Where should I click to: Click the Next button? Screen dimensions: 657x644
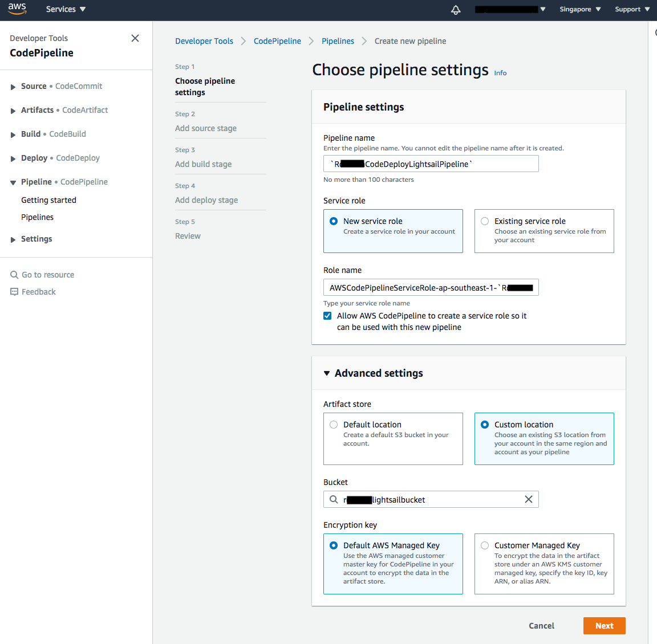tap(604, 626)
